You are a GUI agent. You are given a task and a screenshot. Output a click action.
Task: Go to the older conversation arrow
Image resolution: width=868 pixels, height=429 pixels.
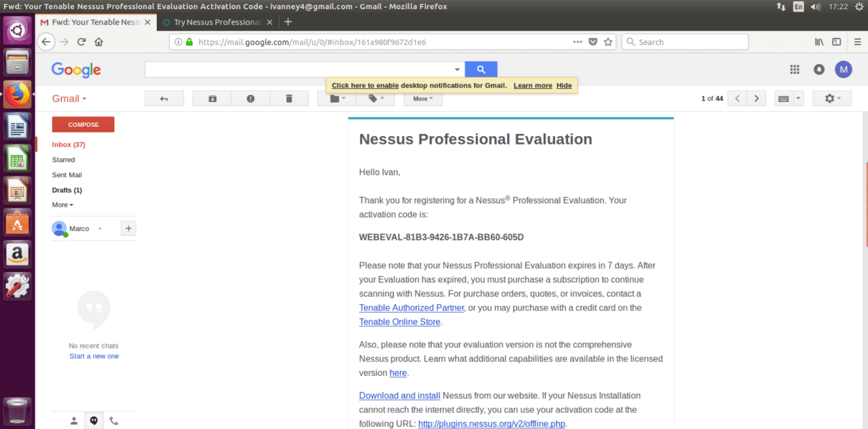pyautogui.click(x=755, y=98)
